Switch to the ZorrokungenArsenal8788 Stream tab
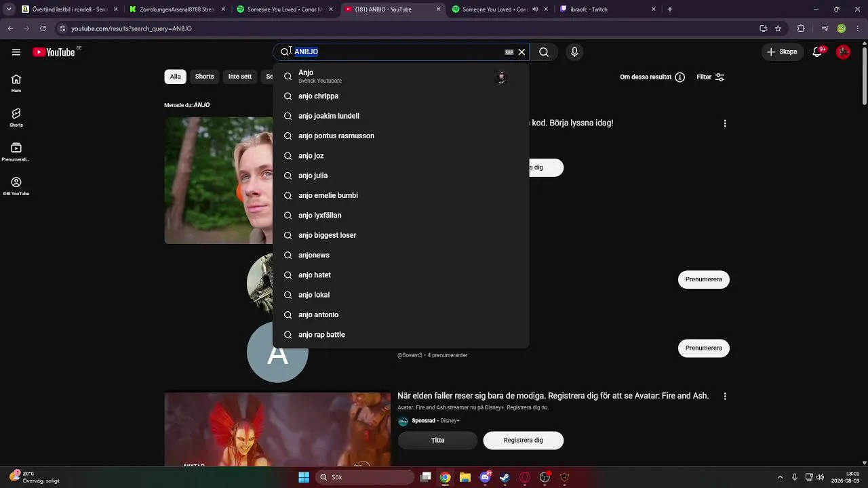868x488 pixels. pos(177,9)
